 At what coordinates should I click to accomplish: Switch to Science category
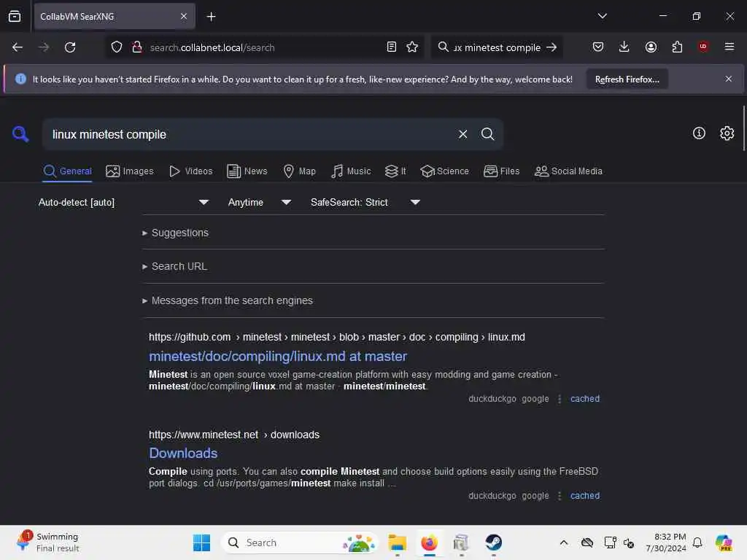point(444,171)
